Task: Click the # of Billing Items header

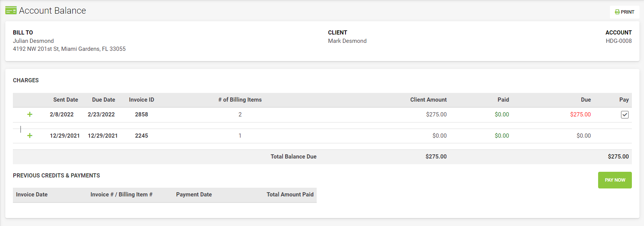Action: (x=240, y=100)
